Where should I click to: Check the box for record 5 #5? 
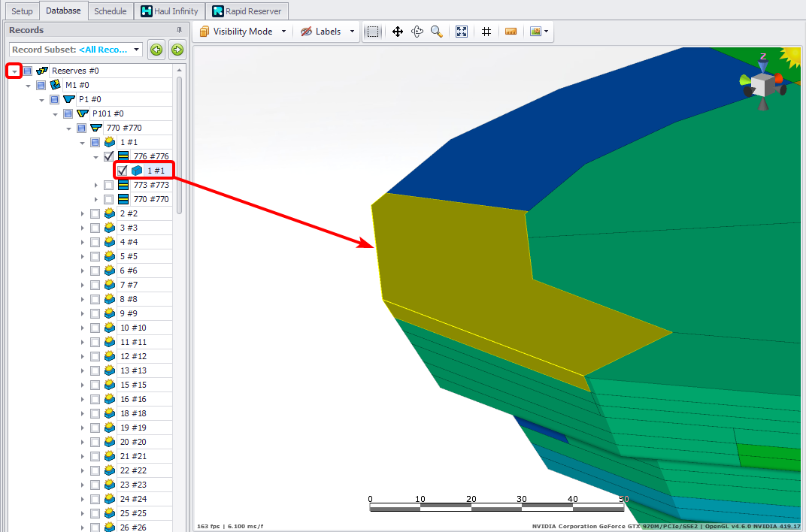pos(95,256)
